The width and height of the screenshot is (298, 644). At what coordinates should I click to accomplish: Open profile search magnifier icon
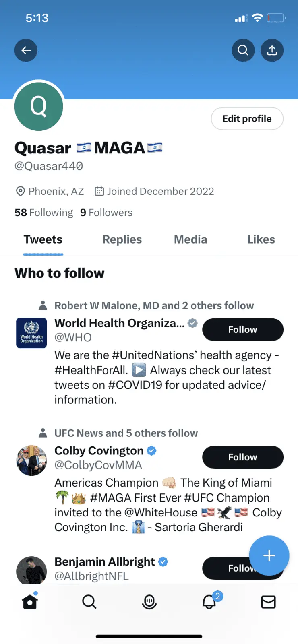click(x=243, y=50)
